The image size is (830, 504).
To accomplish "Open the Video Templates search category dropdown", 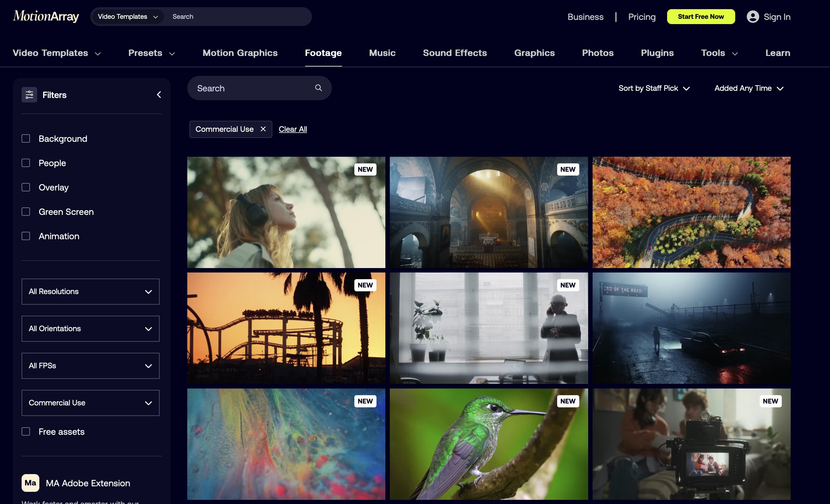I will tap(127, 17).
